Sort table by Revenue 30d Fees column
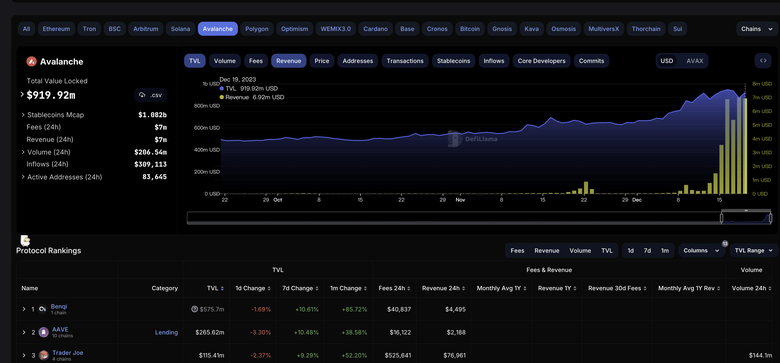This screenshot has width=780, height=363. [x=617, y=288]
